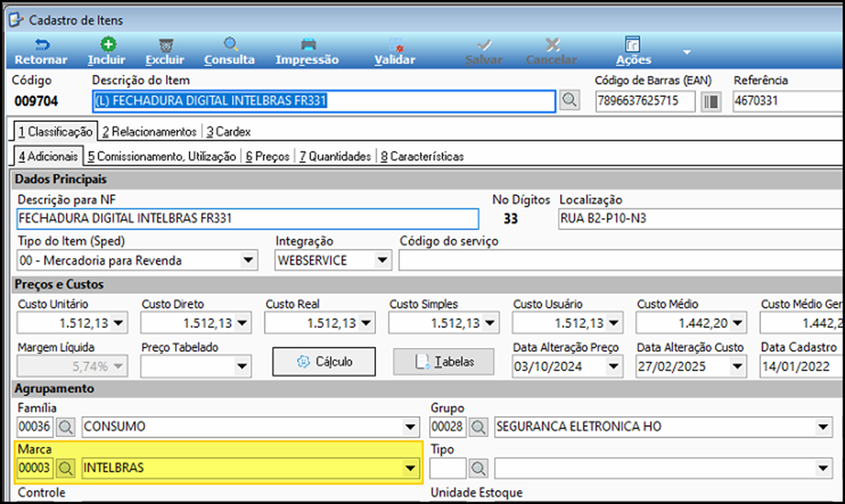Click the Cadastro de Itens window icon
Image resolution: width=845 pixels, height=504 pixels.
[16, 20]
